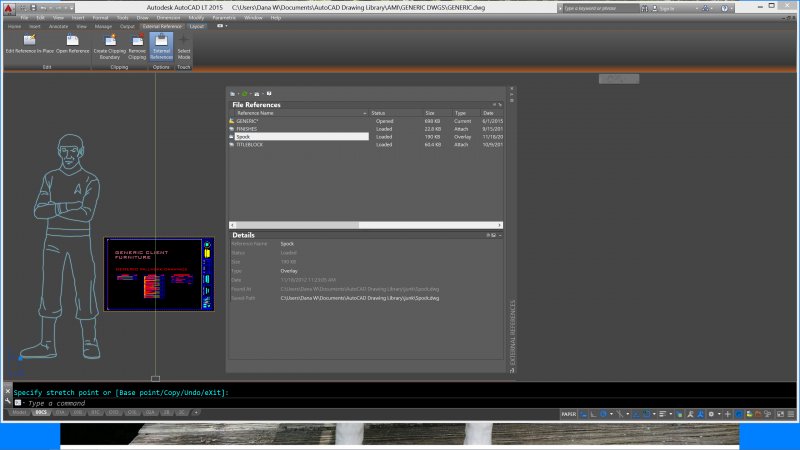Open the Help menu
The width and height of the screenshot is (800, 450).
[276, 18]
